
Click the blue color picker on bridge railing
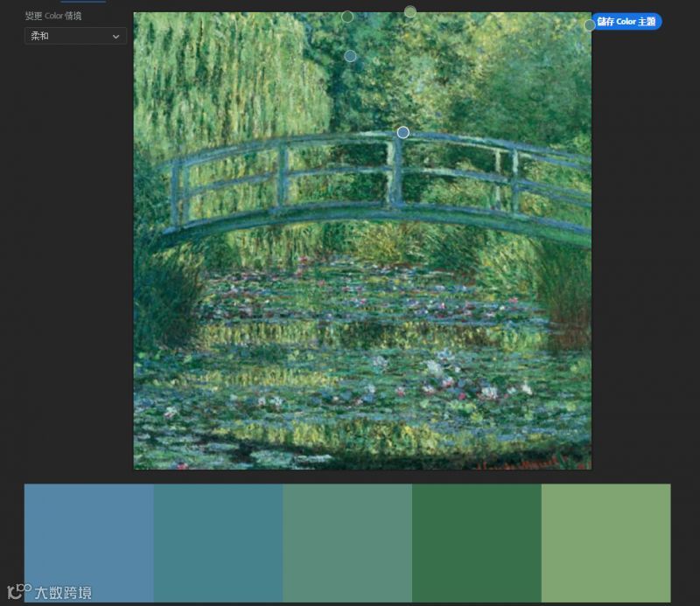click(x=403, y=133)
